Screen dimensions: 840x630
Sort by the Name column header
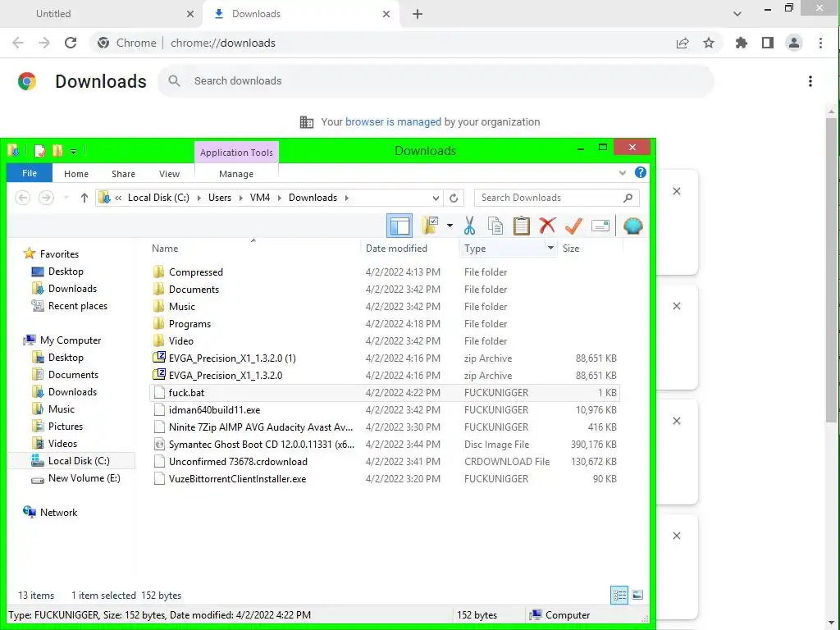(x=254, y=248)
